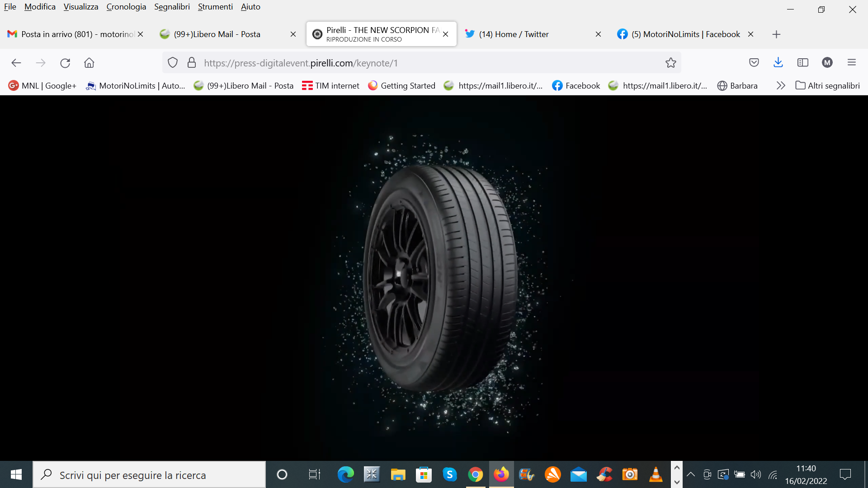Open the Cronologia menu
This screenshot has width=868, height=488.
coord(126,7)
